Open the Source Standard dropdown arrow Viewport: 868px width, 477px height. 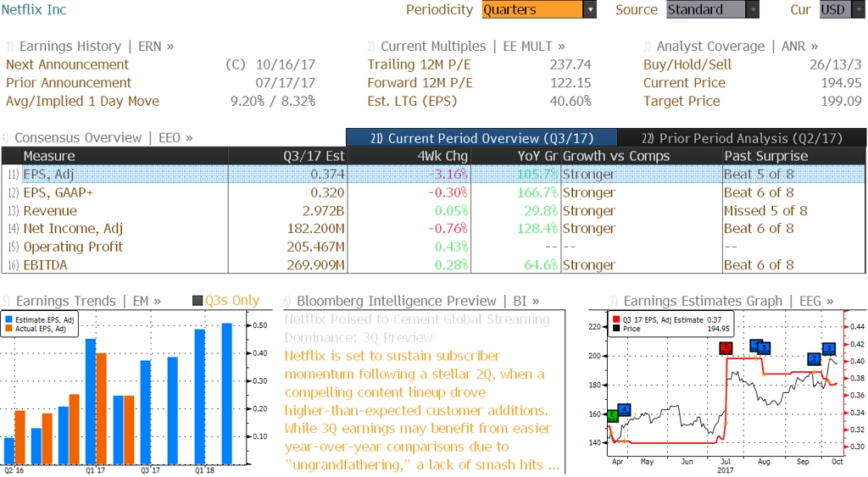(753, 9)
